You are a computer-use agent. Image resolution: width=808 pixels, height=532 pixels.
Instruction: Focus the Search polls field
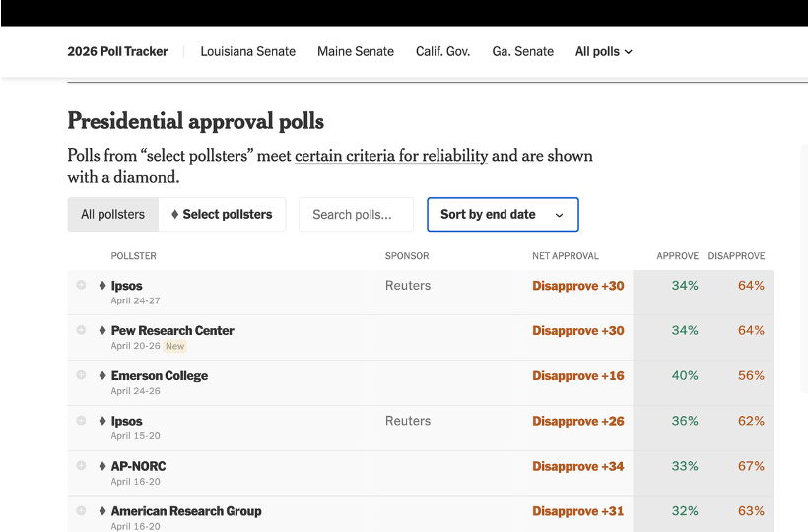[356, 214]
